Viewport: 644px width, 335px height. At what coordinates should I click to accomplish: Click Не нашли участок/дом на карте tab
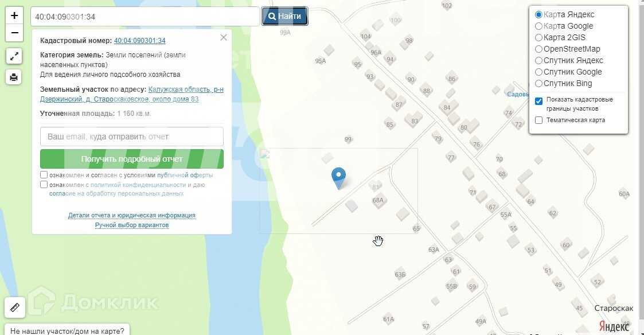pos(67,330)
